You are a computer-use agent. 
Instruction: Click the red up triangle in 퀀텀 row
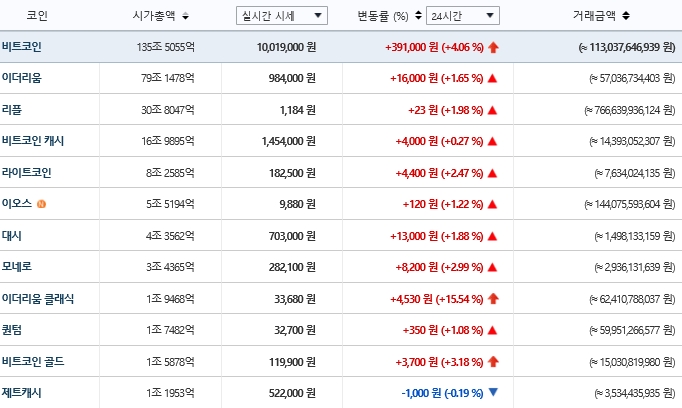(x=492, y=331)
